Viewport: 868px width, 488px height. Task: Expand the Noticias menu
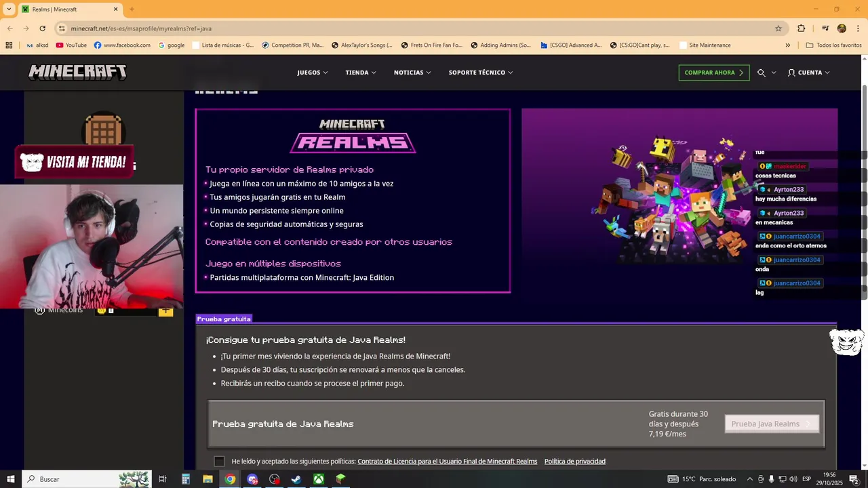[412, 73]
